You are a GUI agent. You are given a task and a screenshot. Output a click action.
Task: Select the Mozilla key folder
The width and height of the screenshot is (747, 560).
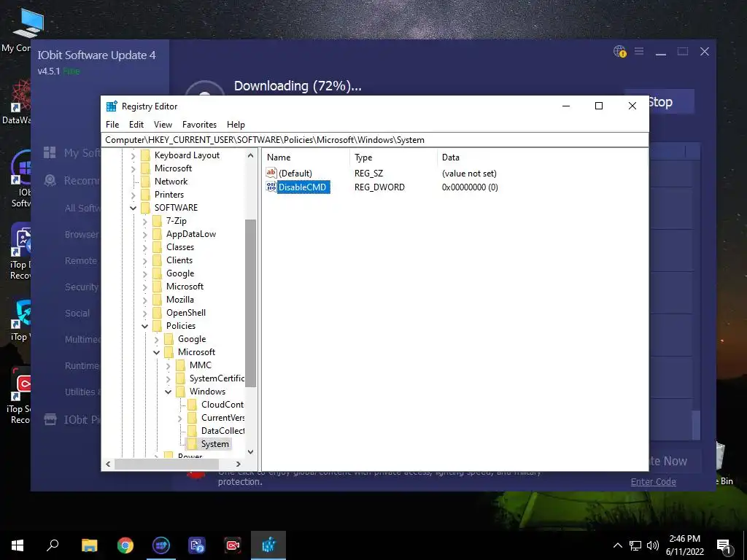pyautogui.click(x=179, y=300)
